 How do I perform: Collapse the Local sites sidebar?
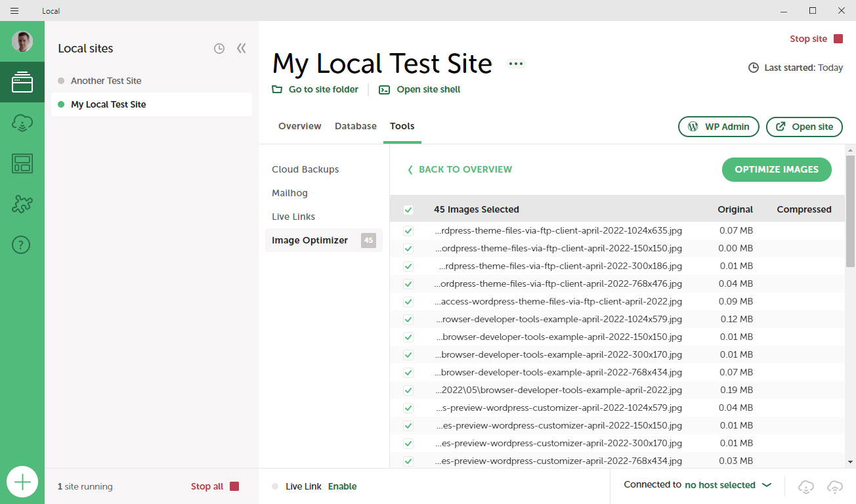point(242,49)
